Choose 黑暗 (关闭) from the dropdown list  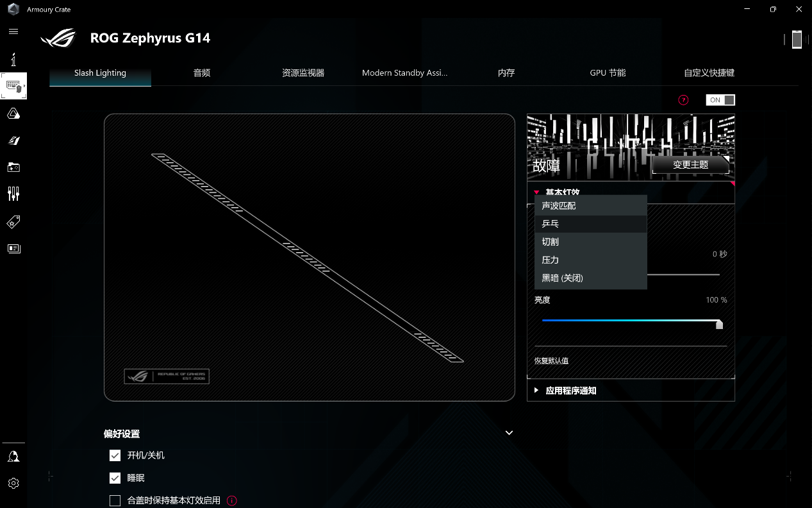591,278
